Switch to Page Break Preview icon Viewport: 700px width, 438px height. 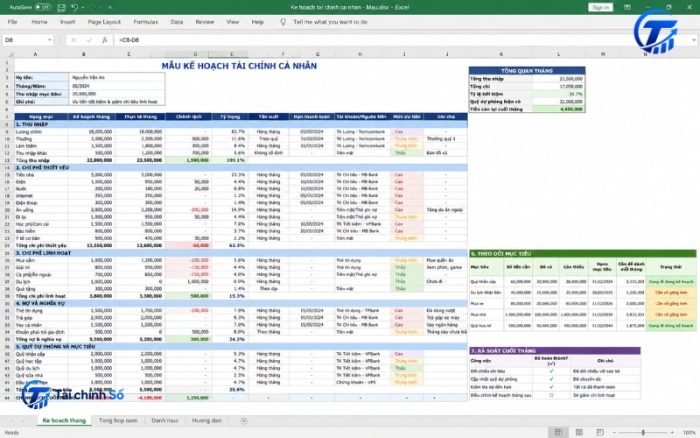pyautogui.click(x=600, y=432)
